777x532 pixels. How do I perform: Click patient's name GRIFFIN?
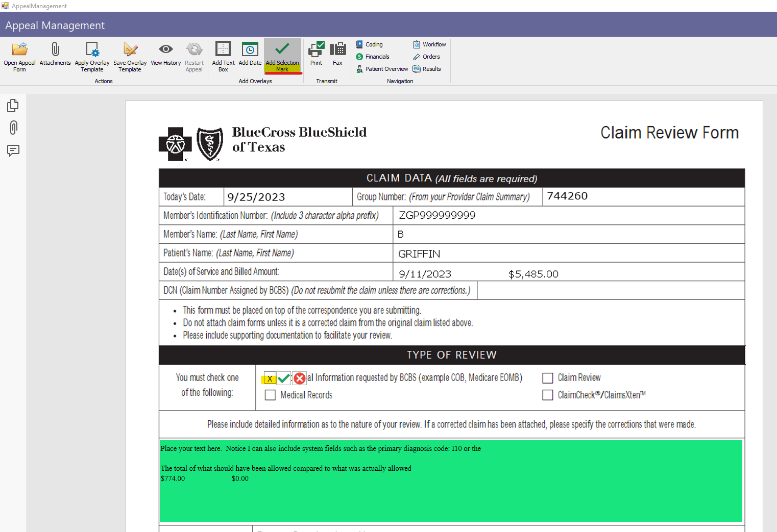coord(419,254)
